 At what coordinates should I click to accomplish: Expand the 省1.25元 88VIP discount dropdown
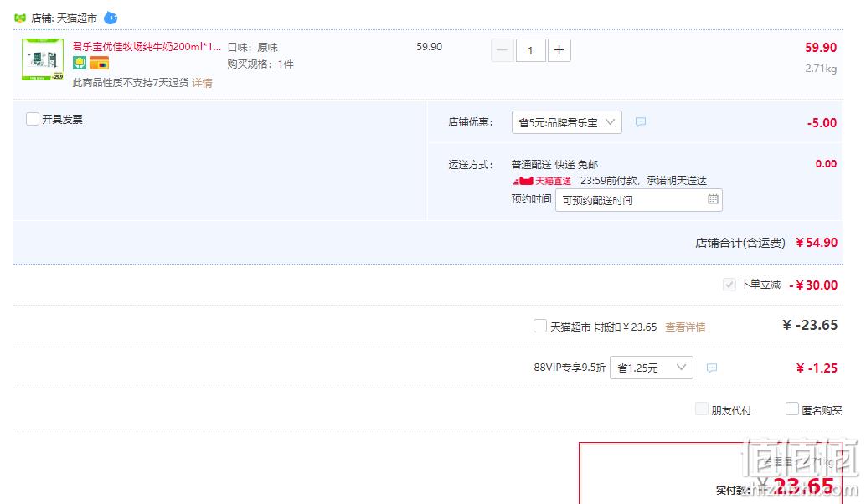(651, 368)
